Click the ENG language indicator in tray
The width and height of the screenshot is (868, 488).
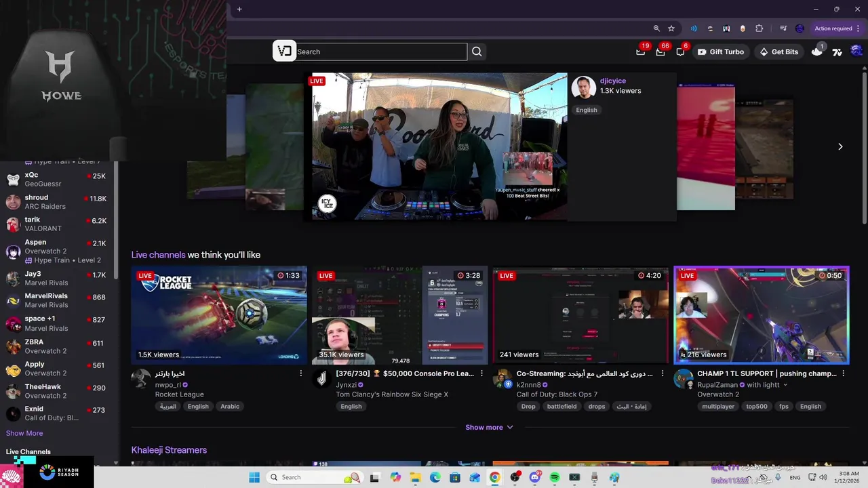click(x=795, y=477)
